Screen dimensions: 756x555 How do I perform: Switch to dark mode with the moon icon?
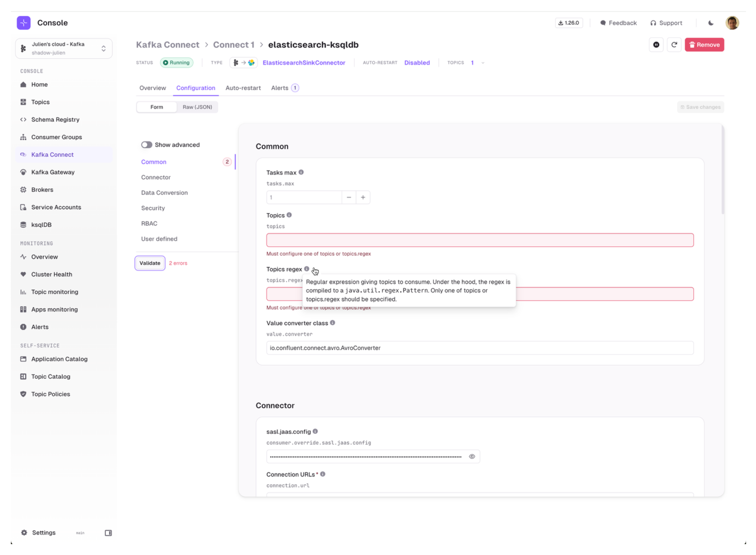(x=710, y=22)
